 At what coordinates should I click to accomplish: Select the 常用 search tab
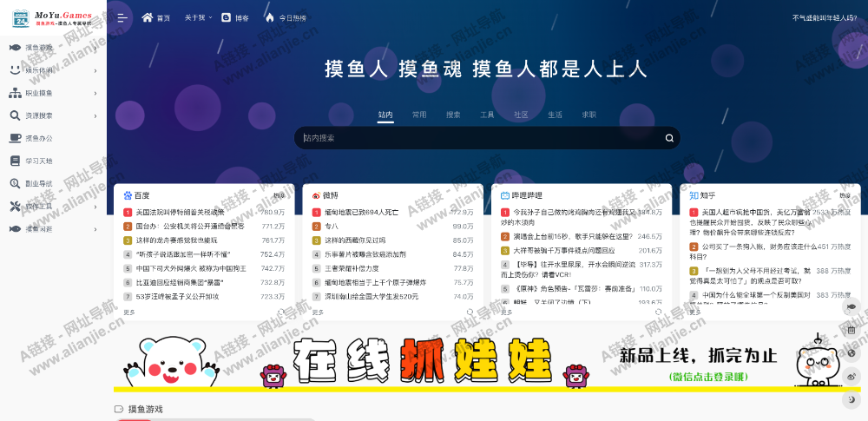[419, 115]
